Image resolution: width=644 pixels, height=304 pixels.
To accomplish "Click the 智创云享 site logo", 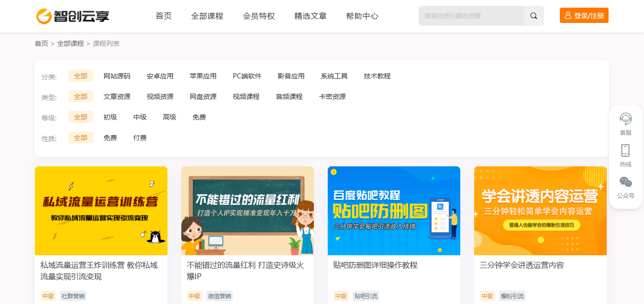I will coord(73,16).
